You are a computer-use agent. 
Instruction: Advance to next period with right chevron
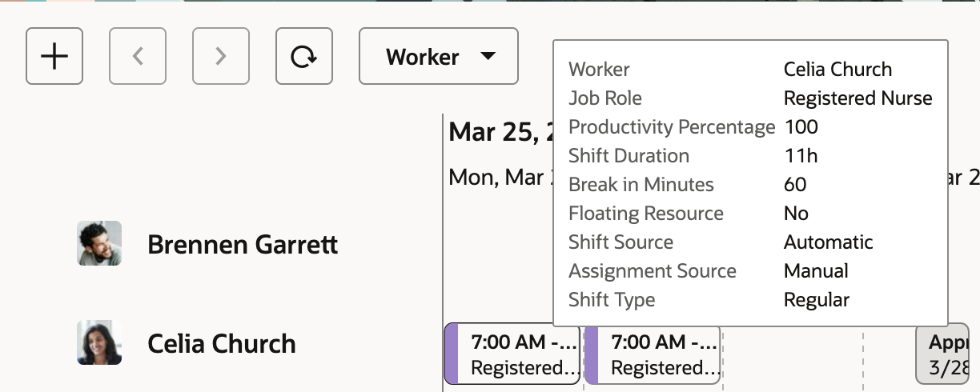coord(221,56)
